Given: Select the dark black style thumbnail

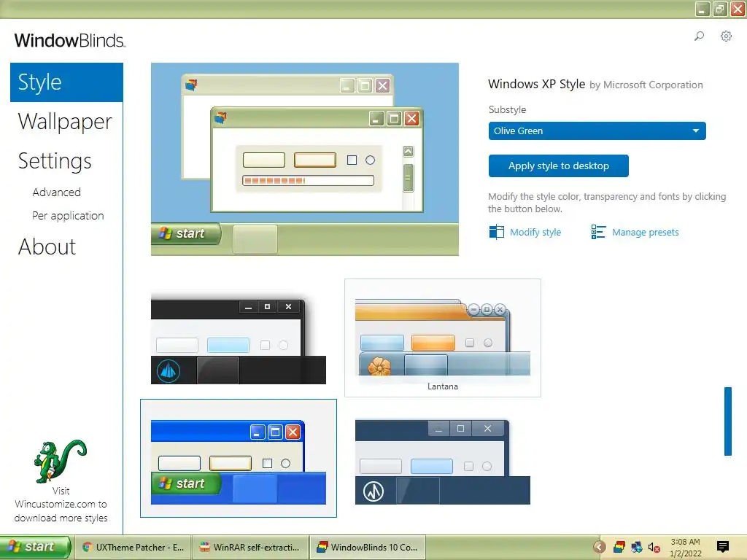Looking at the screenshot, I should (239, 340).
